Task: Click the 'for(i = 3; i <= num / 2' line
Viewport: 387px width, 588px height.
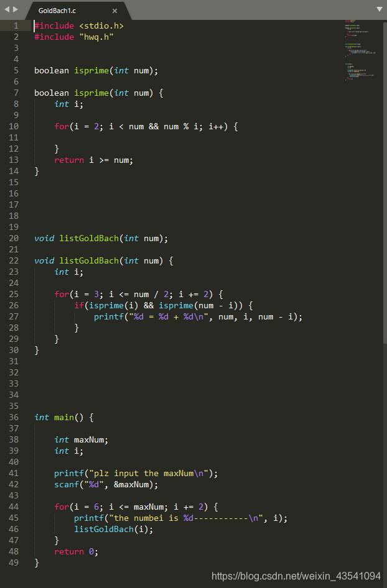Action: [139, 295]
